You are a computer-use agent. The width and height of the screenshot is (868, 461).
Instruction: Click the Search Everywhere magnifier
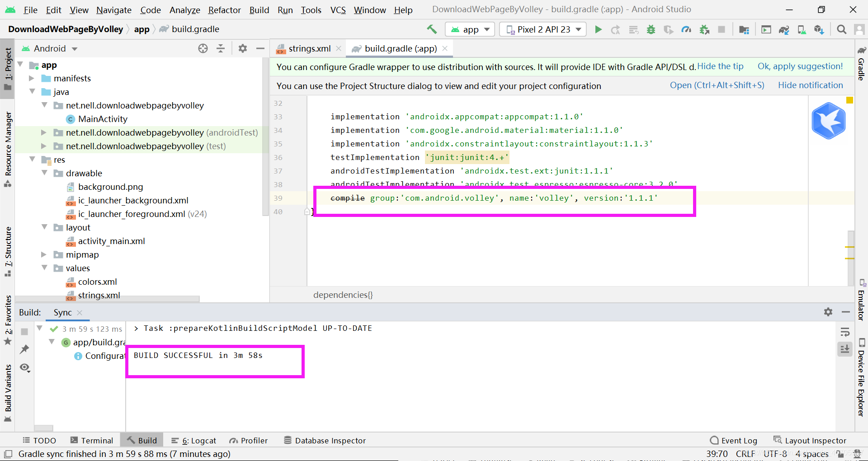coord(841,29)
